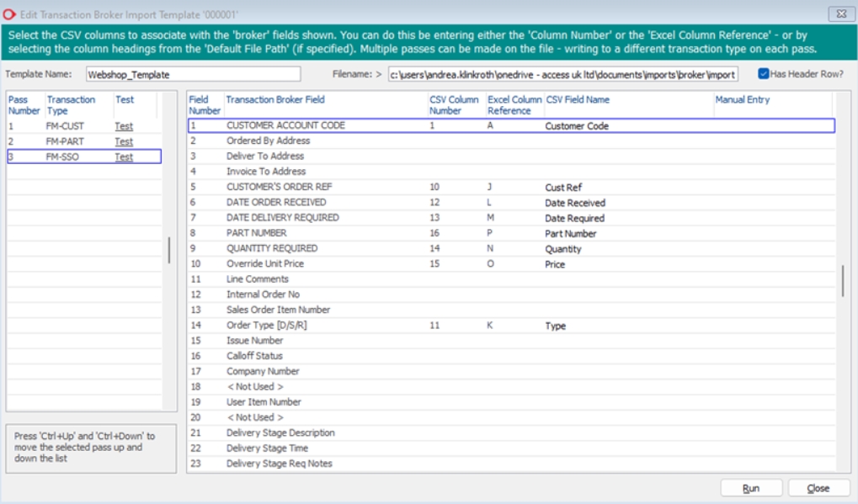Click CSV column number 16 cell
This screenshot has width=858, height=504.
click(x=434, y=233)
